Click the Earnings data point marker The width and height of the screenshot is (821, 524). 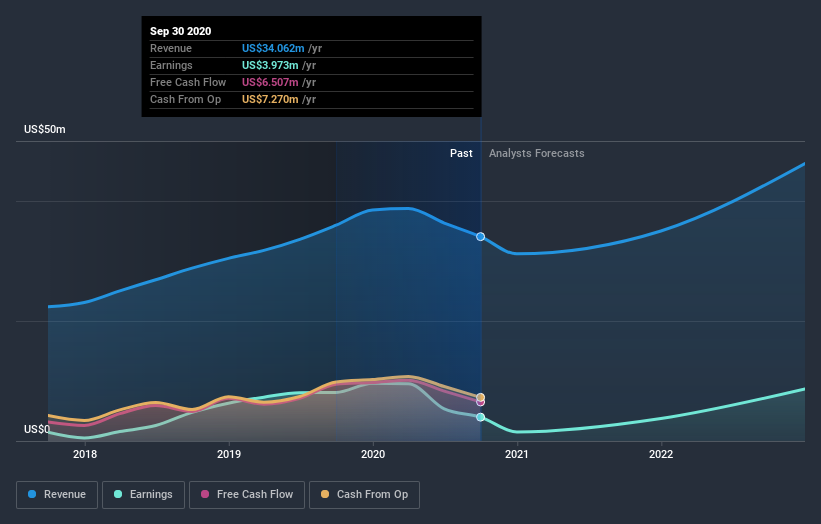pos(480,417)
